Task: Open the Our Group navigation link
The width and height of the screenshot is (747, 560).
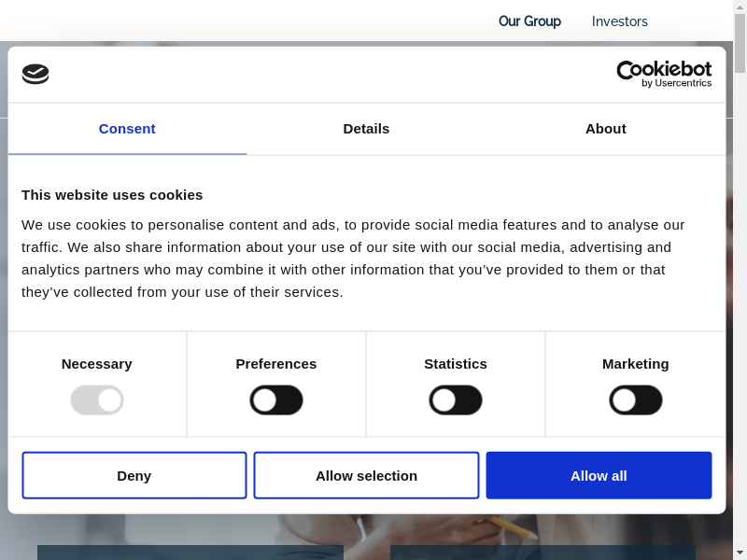Action: (x=529, y=21)
